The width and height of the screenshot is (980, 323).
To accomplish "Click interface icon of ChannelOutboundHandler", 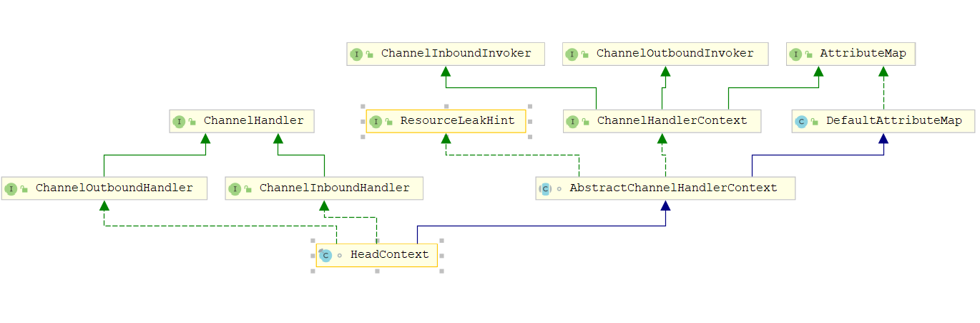I will pos(11,189).
